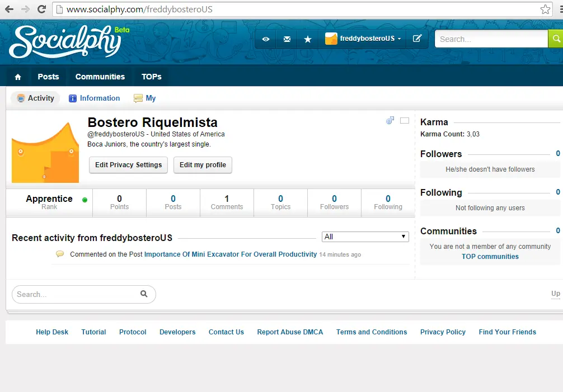Click Edit my profile button
The width and height of the screenshot is (563, 392).
pyautogui.click(x=203, y=165)
